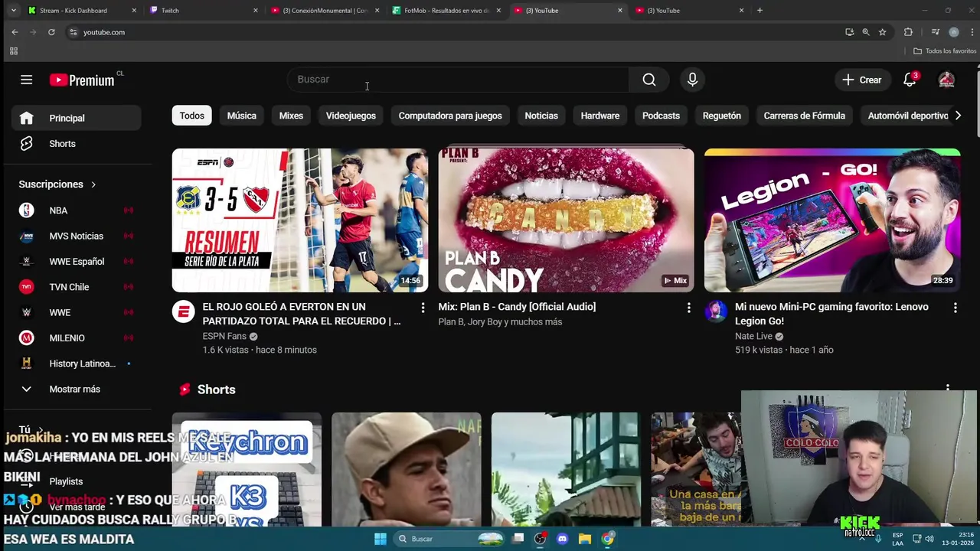Click ESPN Fans channel avatar
Screen dimensions: 980x551
184,312
